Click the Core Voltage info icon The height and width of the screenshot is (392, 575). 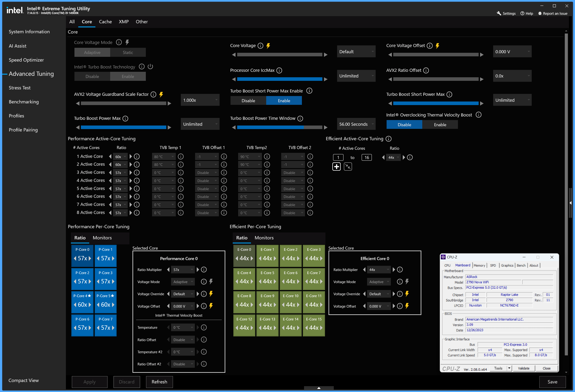click(x=260, y=46)
